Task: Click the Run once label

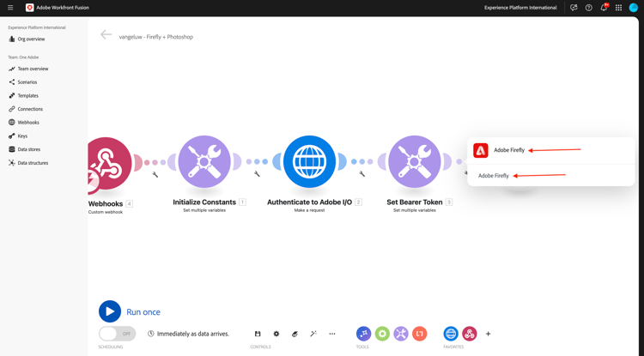Action: tap(143, 312)
